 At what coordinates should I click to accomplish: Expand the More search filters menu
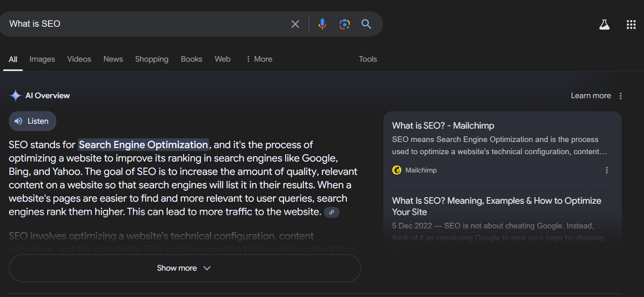pyautogui.click(x=259, y=59)
